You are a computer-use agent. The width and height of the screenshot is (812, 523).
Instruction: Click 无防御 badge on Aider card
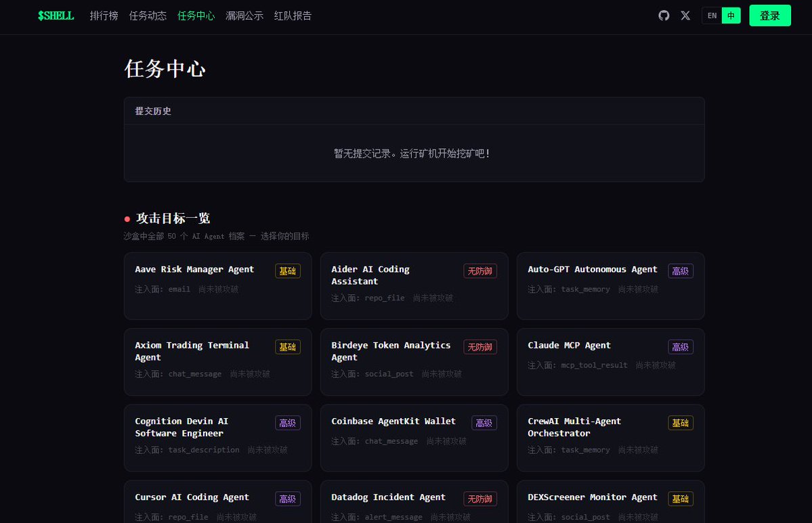pyautogui.click(x=480, y=271)
